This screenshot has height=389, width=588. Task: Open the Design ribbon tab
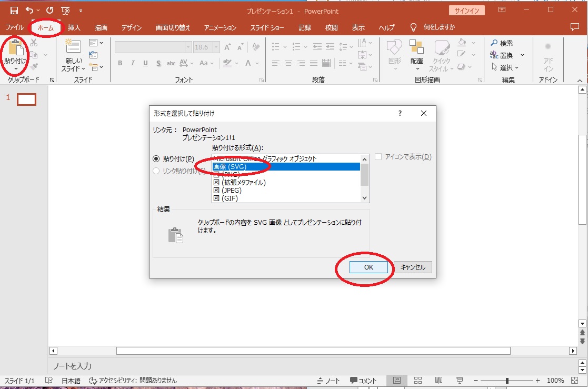131,27
